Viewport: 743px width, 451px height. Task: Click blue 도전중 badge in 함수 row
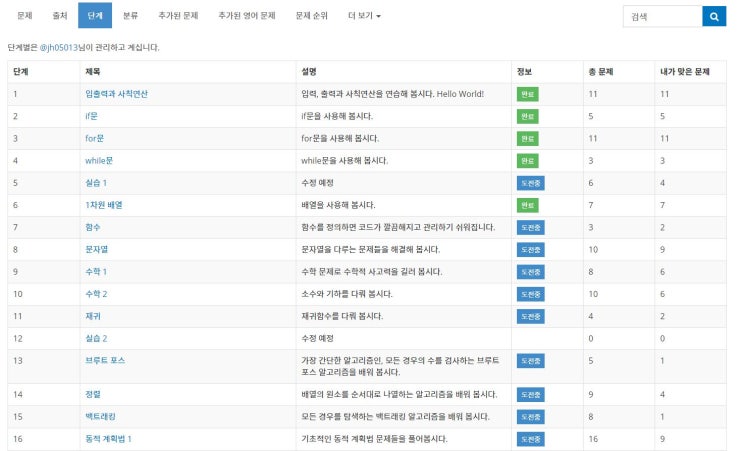(530, 227)
